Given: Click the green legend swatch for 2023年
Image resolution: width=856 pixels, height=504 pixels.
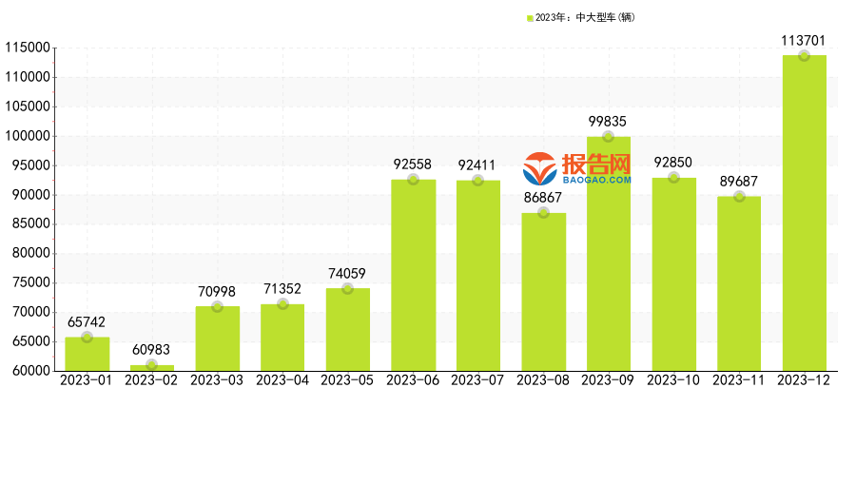Looking at the screenshot, I should (x=530, y=18).
